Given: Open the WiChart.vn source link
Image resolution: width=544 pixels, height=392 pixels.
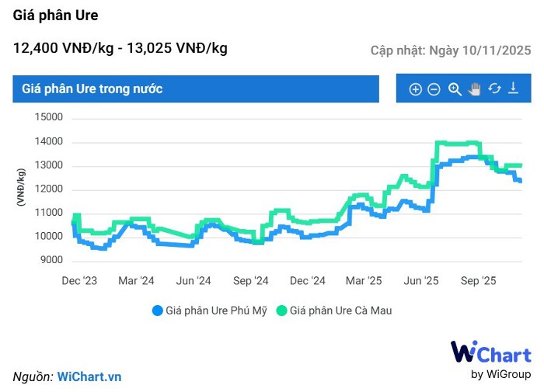Looking at the screenshot, I should coord(89,376).
